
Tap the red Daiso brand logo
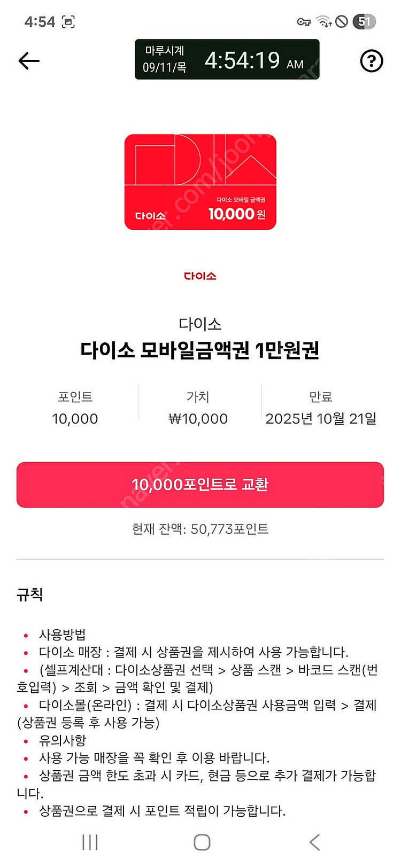[200, 276]
